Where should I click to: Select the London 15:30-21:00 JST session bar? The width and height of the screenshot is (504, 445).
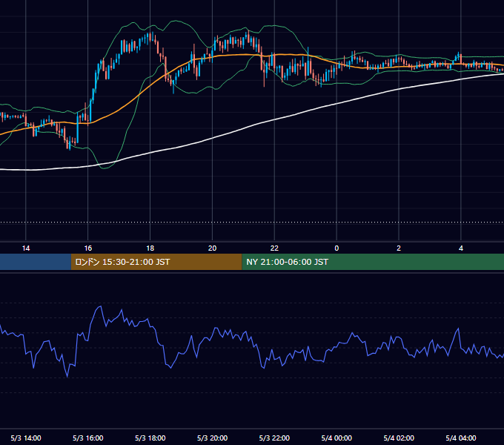(156, 262)
